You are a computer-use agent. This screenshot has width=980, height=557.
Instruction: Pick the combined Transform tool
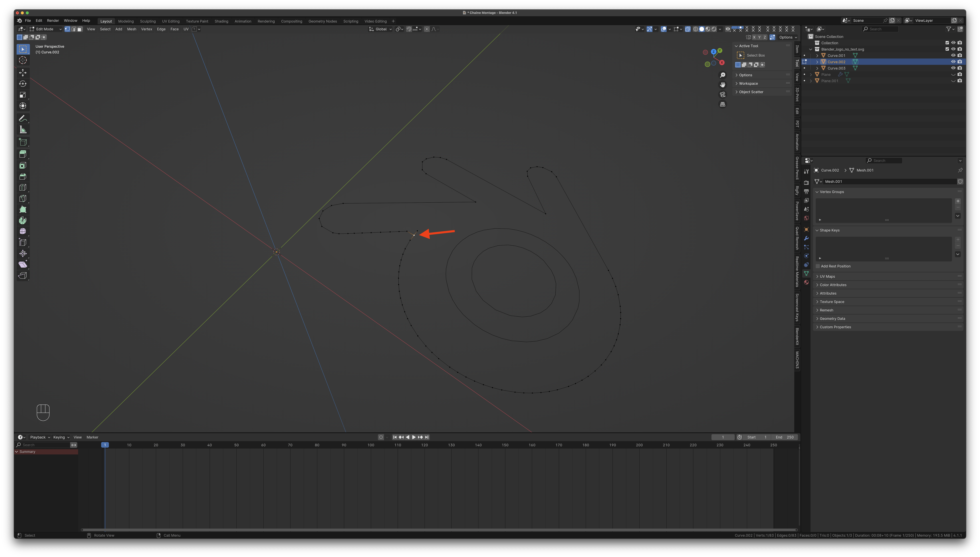(23, 106)
